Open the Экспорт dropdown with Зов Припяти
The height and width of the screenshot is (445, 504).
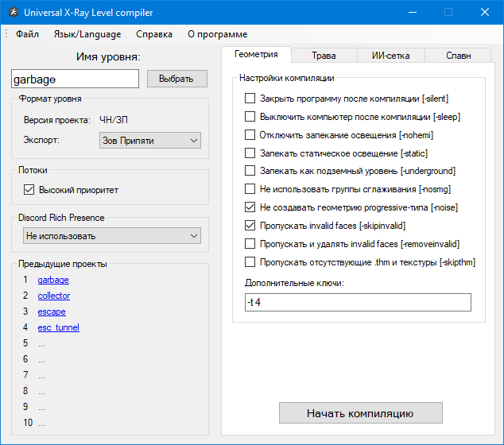(149, 141)
